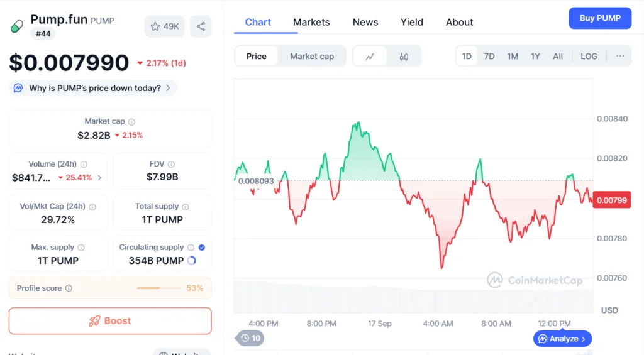644x355 pixels.
Task: Open the chart more options ellipsis
Action: (620, 56)
